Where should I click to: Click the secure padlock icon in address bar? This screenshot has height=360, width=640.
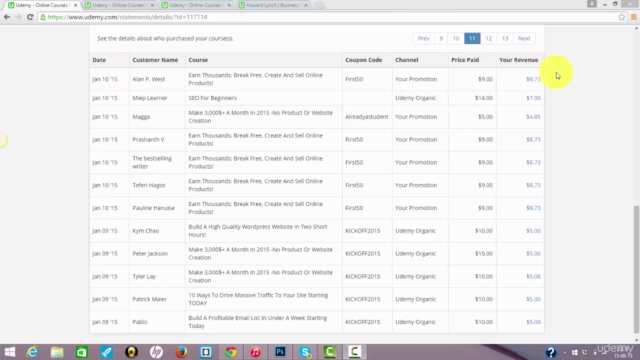[x=43, y=17]
